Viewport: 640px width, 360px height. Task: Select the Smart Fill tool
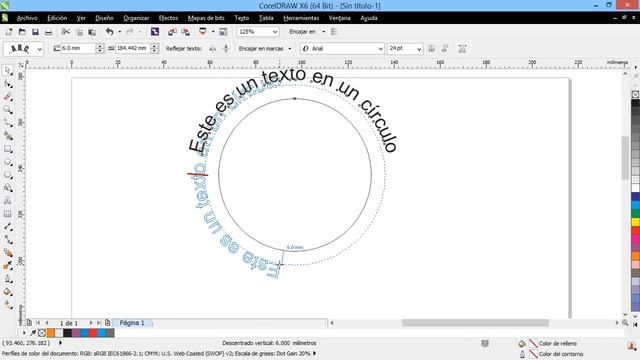pyautogui.click(x=7, y=136)
